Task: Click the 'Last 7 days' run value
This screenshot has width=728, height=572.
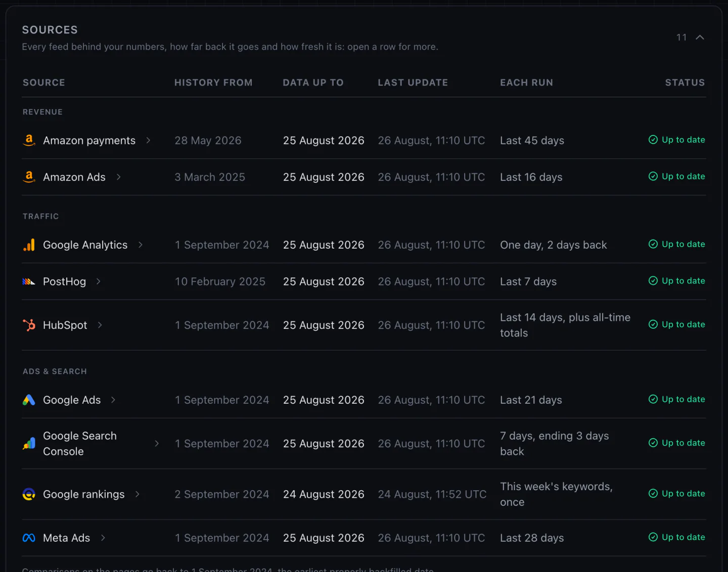Action: click(528, 281)
